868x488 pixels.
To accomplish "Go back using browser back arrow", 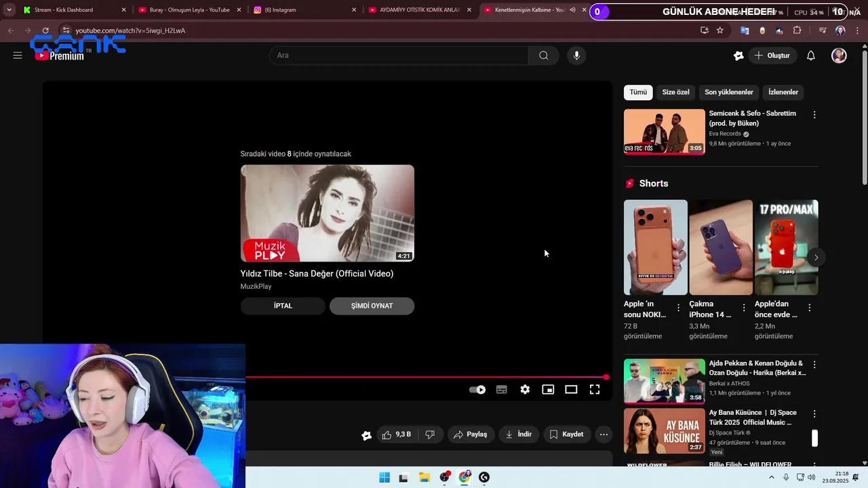I will click(10, 30).
